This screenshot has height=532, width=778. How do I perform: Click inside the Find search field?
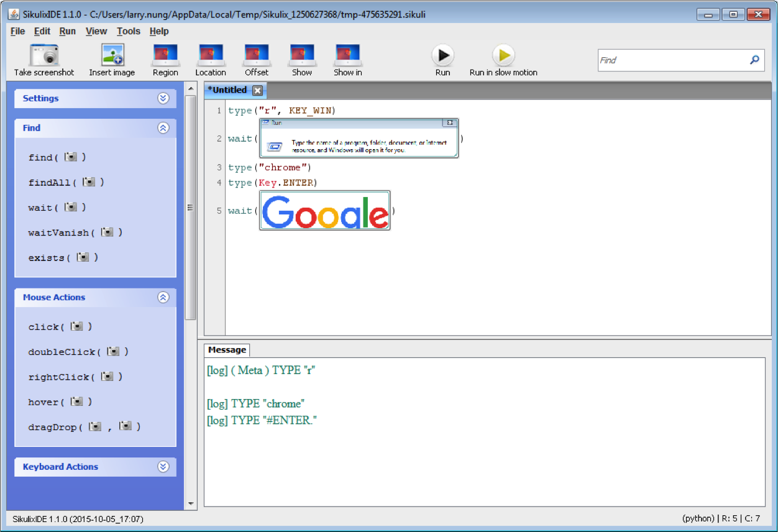pos(673,60)
